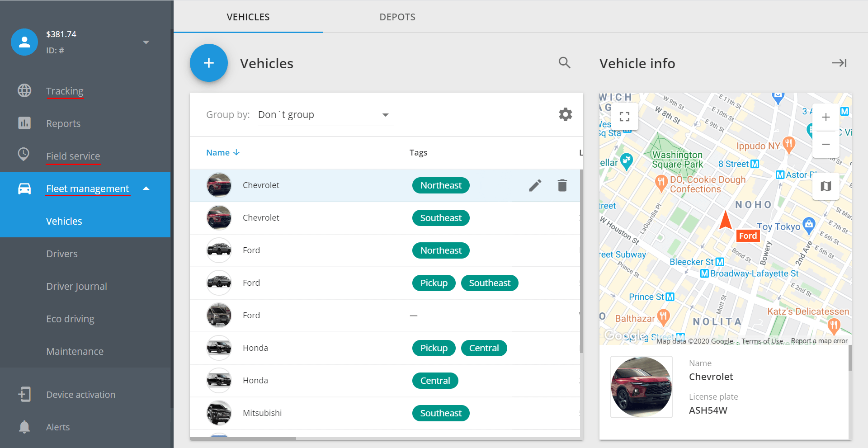This screenshot has width=868, height=448.
Task: Click the Fleet management car icon
Action: [x=24, y=189]
